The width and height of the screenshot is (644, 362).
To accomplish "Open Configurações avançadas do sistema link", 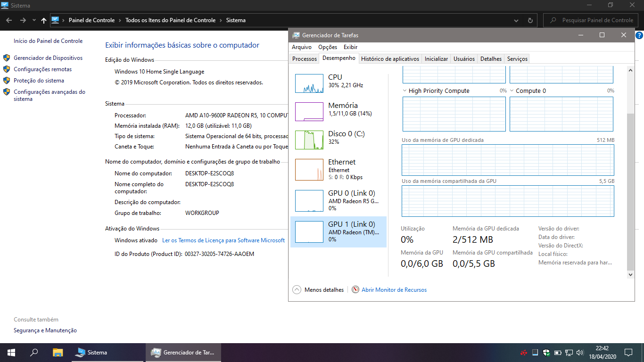I will pyautogui.click(x=50, y=96).
